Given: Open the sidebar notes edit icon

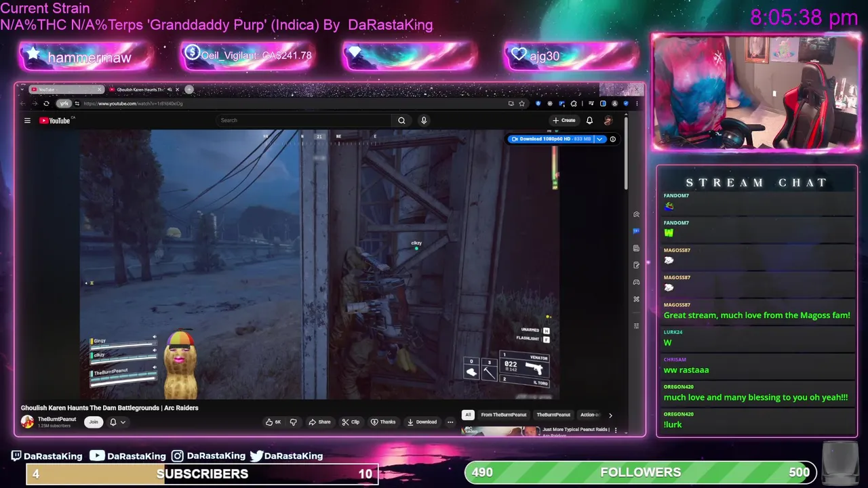Looking at the screenshot, I should click(x=636, y=265).
